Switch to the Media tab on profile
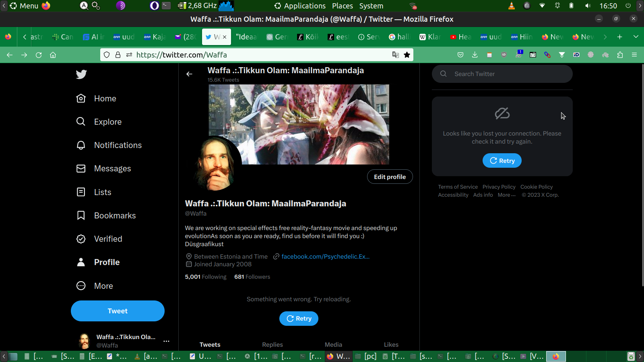Image resolution: width=644 pixels, height=362 pixels. (x=333, y=345)
